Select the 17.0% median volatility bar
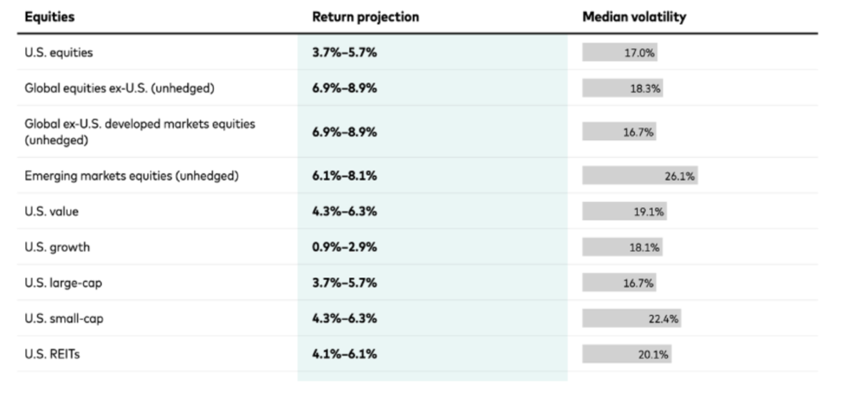Image resolution: width=868 pixels, height=398 pixels. (x=620, y=53)
